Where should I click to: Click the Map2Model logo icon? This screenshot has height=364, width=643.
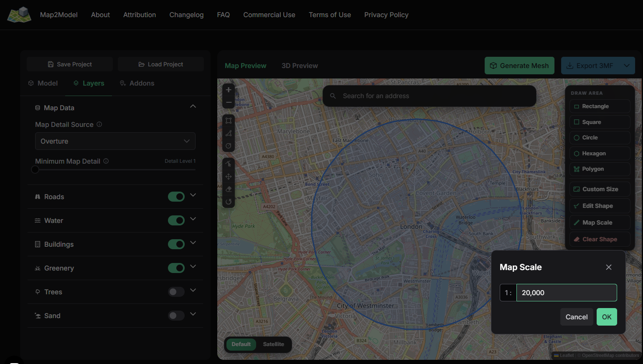pos(19,15)
